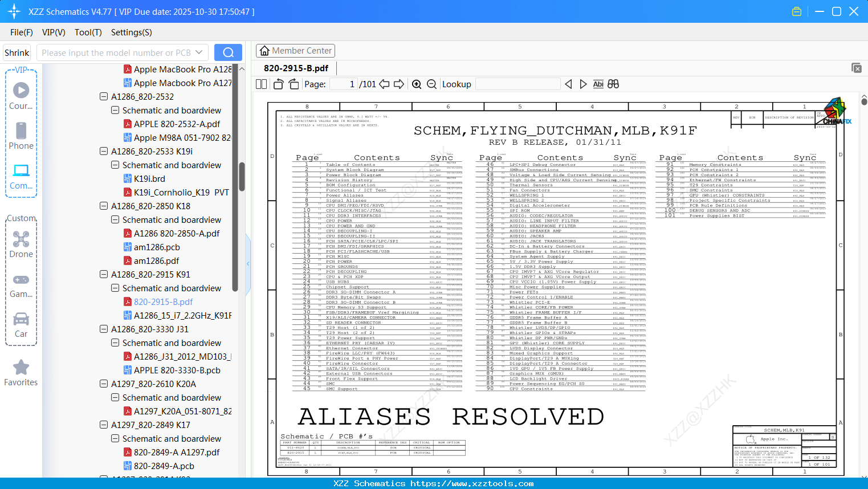
Task: Open K19i_Cornholio_K19 PVT file
Action: click(181, 192)
